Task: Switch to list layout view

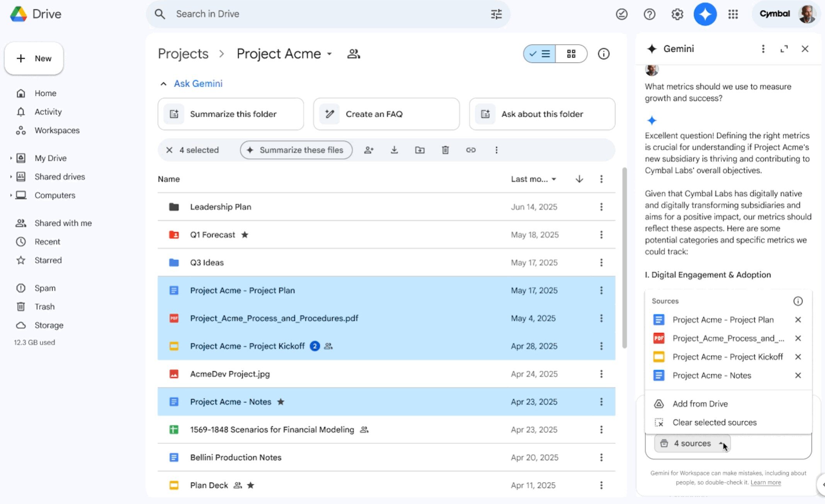Action: [540, 54]
